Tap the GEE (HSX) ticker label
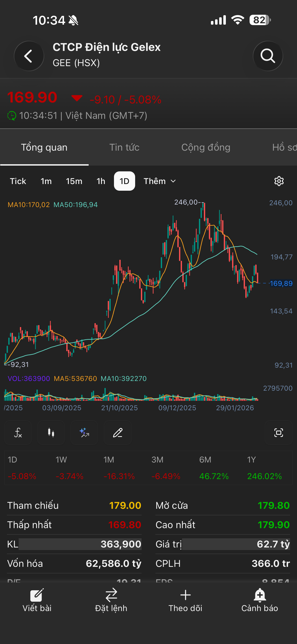The height and width of the screenshot is (644, 297). [x=76, y=63]
